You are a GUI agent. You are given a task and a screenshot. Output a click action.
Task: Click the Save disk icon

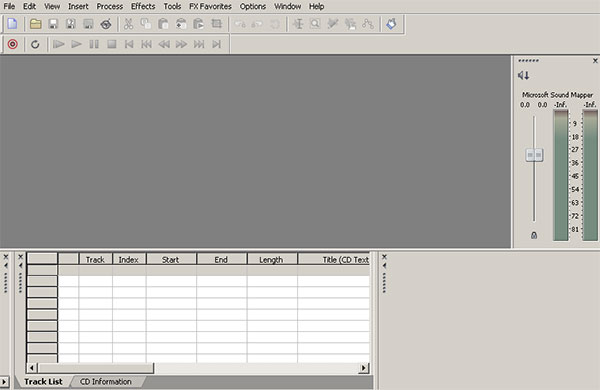click(x=53, y=24)
